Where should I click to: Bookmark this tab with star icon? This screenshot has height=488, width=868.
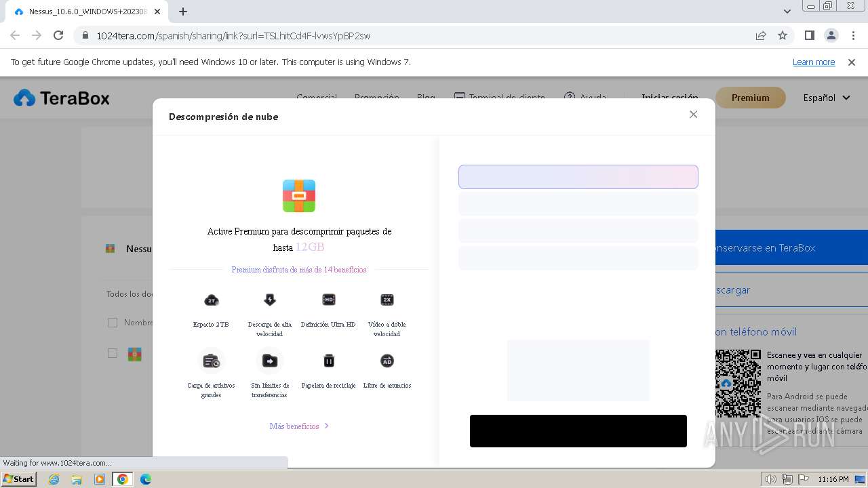pyautogui.click(x=783, y=35)
